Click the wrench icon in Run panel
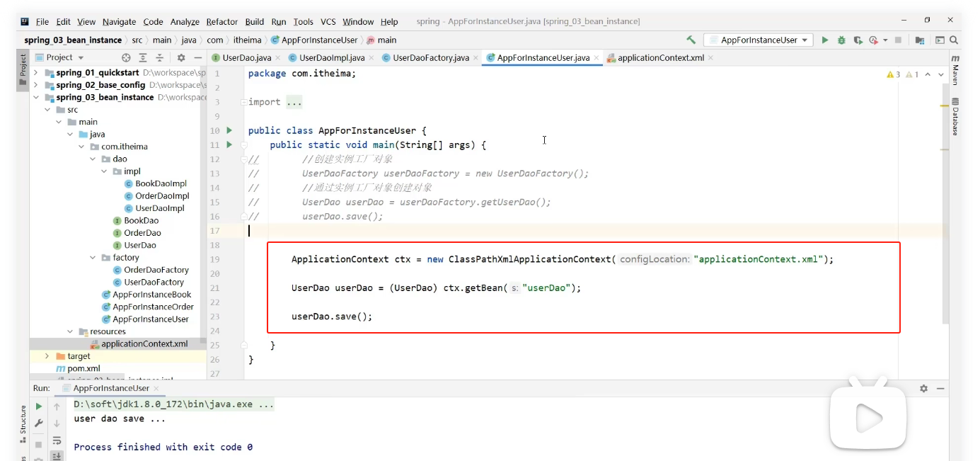This screenshot has height=461, width=980. [39, 423]
